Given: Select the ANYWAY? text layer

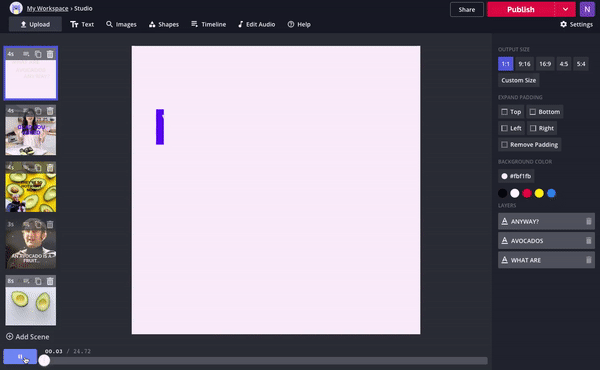Looking at the screenshot, I should (x=546, y=221).
